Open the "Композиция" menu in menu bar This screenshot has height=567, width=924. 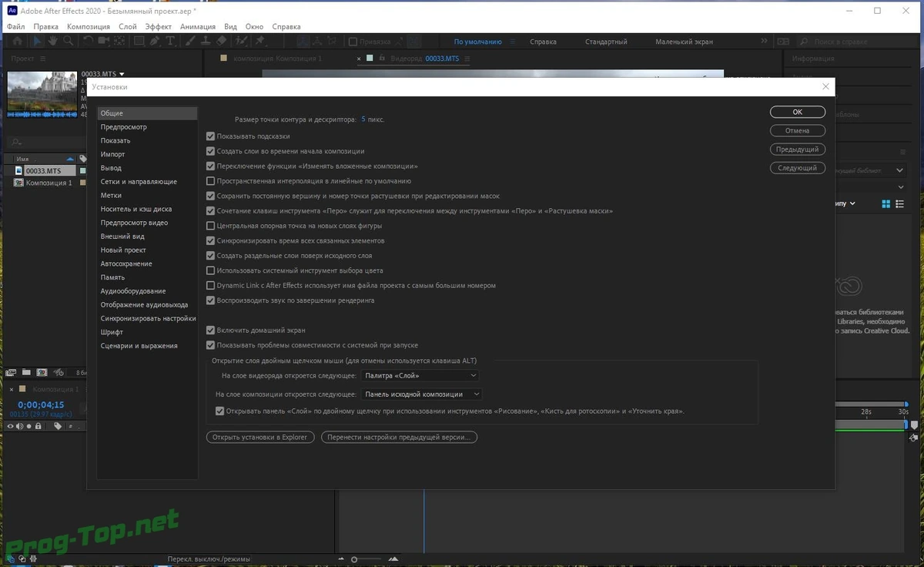[x=89, y=26]
